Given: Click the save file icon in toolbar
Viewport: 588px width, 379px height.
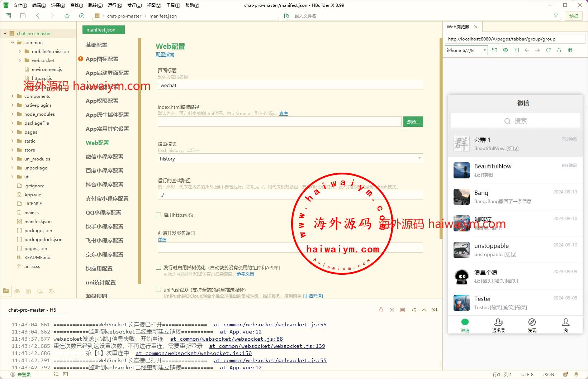Looking at the screenshot, I should (x=23, y=16).
